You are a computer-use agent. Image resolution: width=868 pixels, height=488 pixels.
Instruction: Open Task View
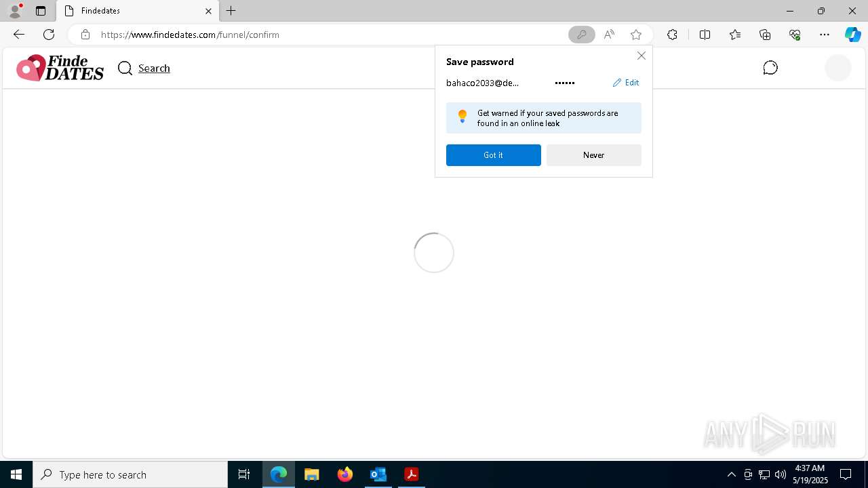244,474
